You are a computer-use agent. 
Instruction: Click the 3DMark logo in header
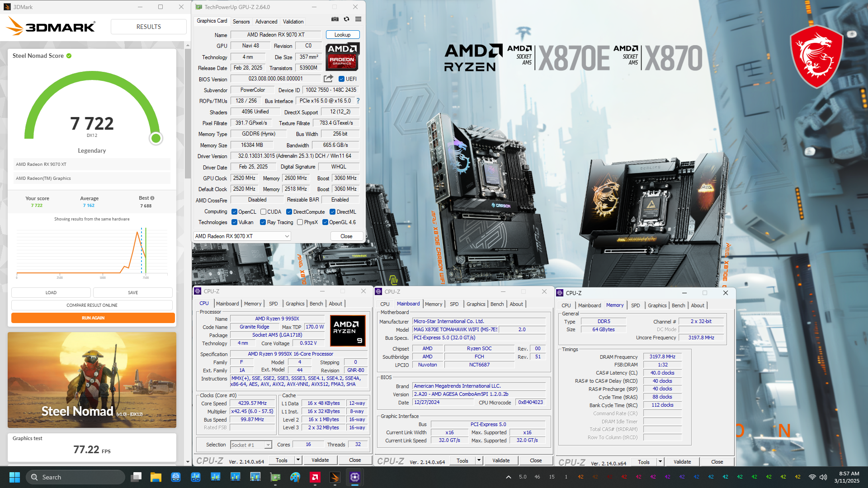[51, 27]
